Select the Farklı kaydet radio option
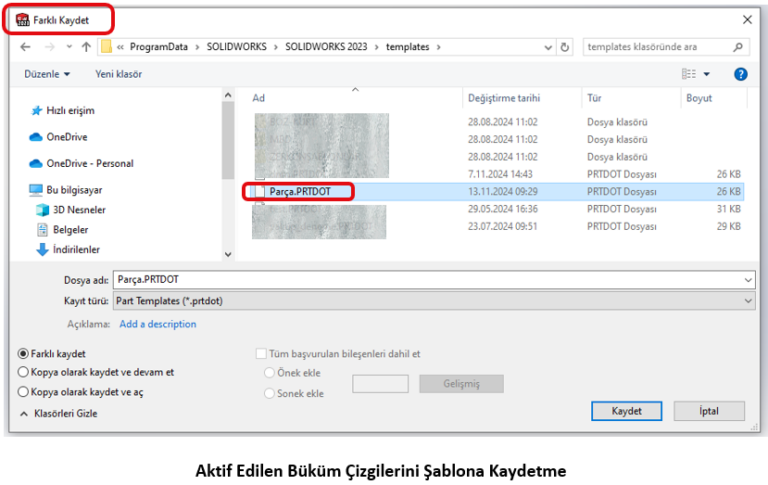 (23, 354)
